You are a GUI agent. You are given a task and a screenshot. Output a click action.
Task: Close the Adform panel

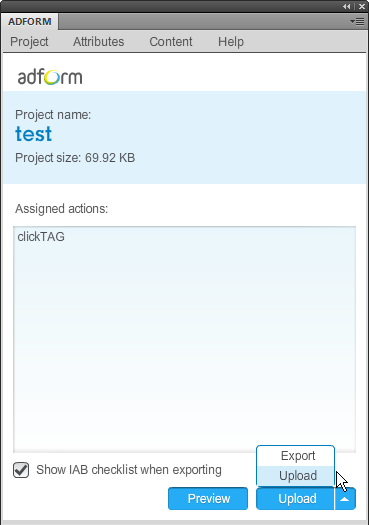pyautogui.click(x=362, y=6)
